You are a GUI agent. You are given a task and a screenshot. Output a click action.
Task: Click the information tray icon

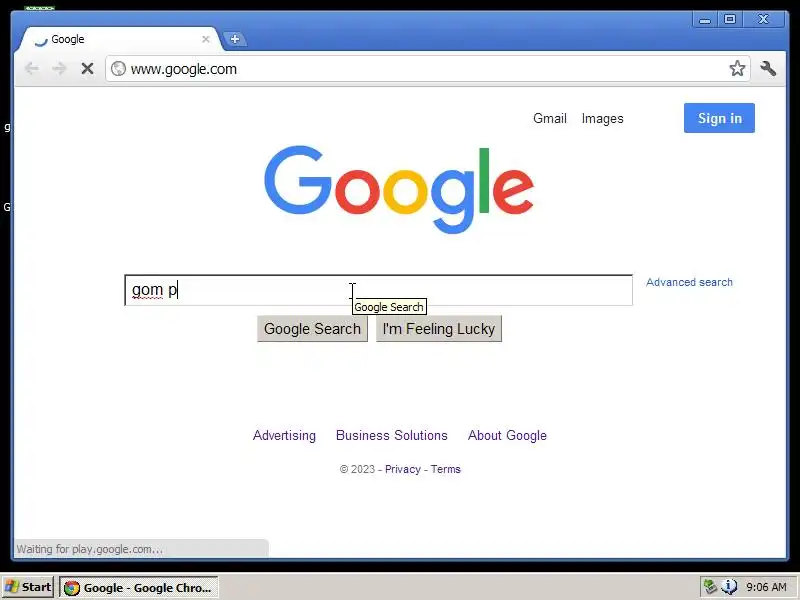729,587
